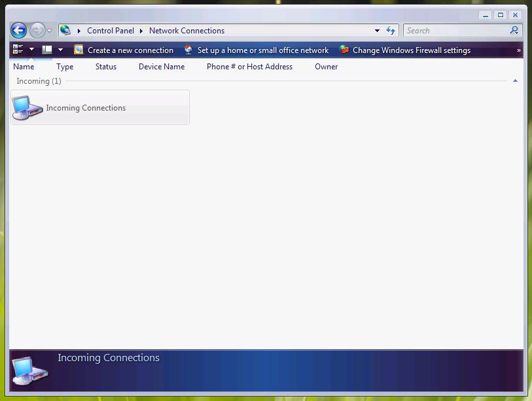
Task: Sort by the Name column header
Action: coord(24,67)
